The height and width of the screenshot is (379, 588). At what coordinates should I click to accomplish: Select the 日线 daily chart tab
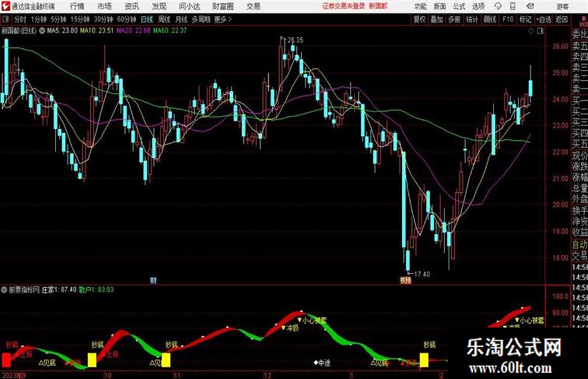147,19
